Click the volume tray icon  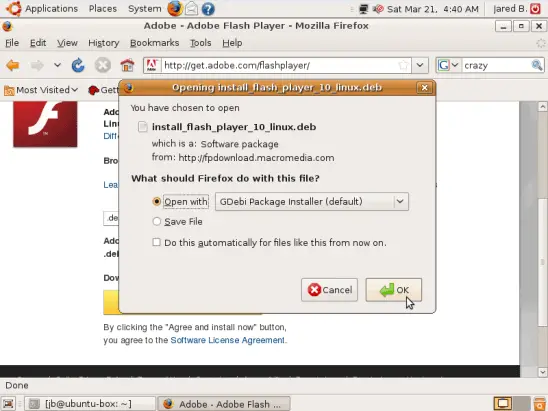(x=378, y=9)
